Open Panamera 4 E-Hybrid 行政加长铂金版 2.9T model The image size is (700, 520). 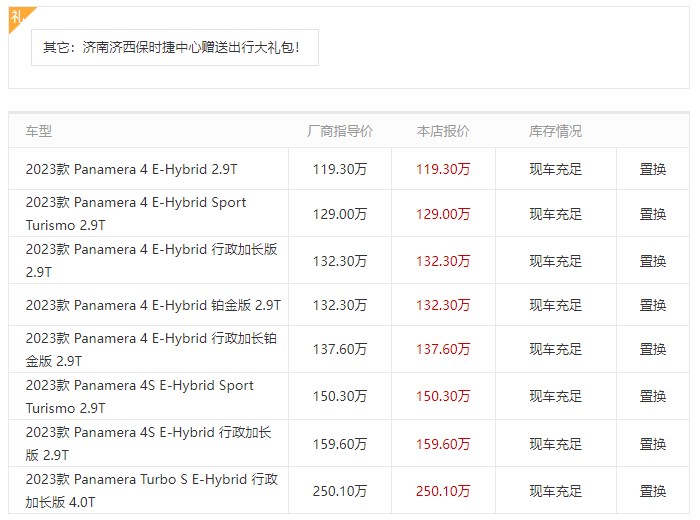click(151, 349)
